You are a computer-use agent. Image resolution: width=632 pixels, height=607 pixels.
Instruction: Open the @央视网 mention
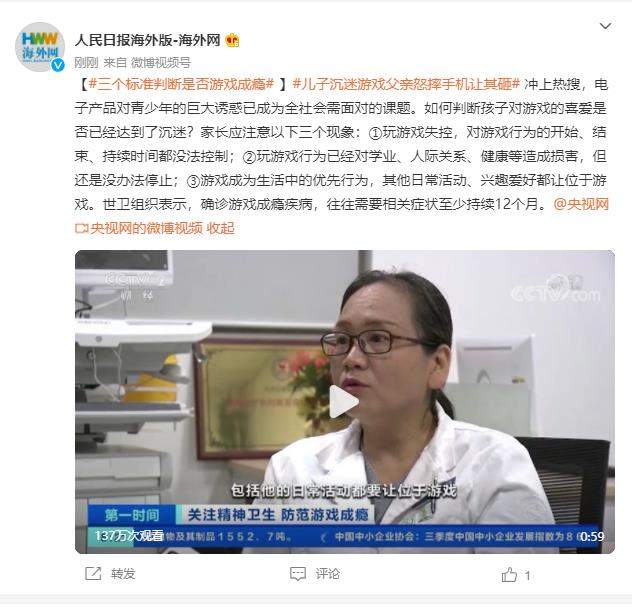(x=581, y=204)
